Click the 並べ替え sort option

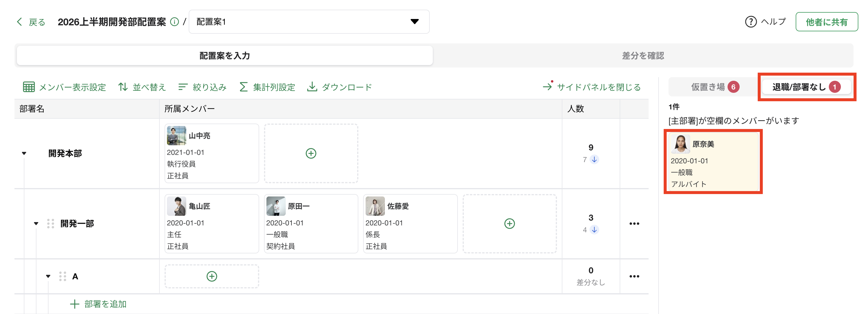coord(142,87)
